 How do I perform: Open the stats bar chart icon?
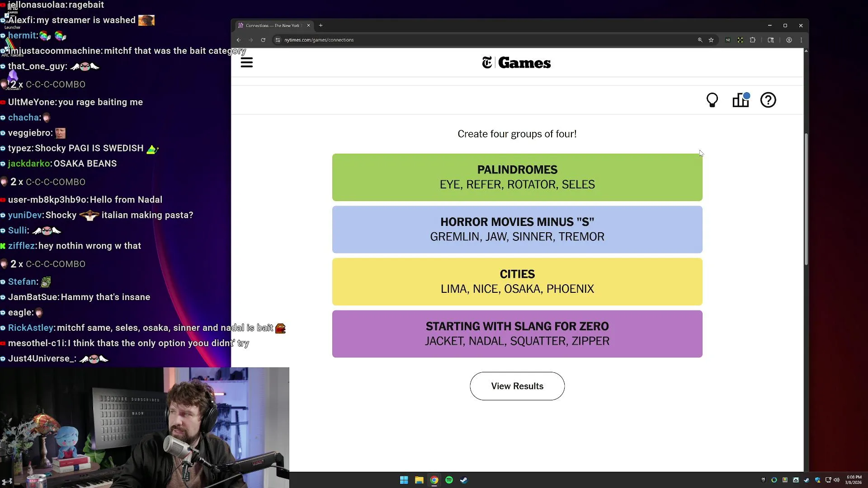[x=741, y=100]
